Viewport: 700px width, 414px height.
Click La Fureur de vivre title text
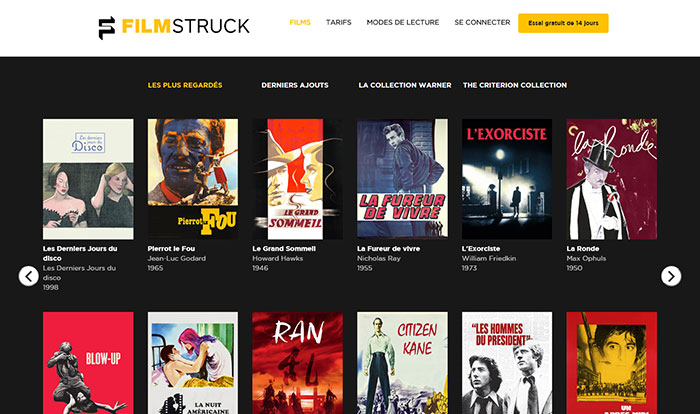coord(388,249)
